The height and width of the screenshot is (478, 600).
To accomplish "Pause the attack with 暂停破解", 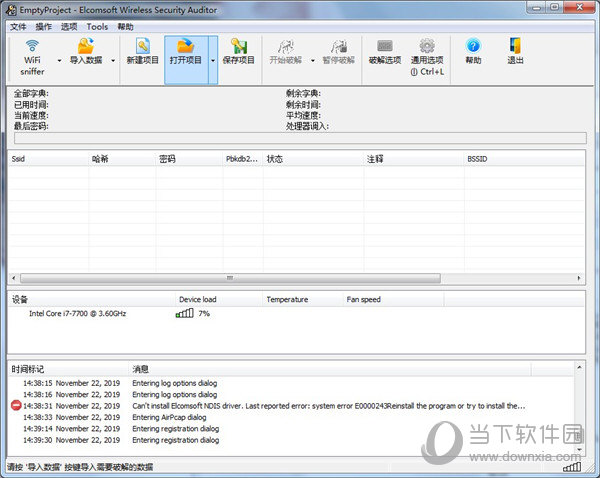I will 339,52.
